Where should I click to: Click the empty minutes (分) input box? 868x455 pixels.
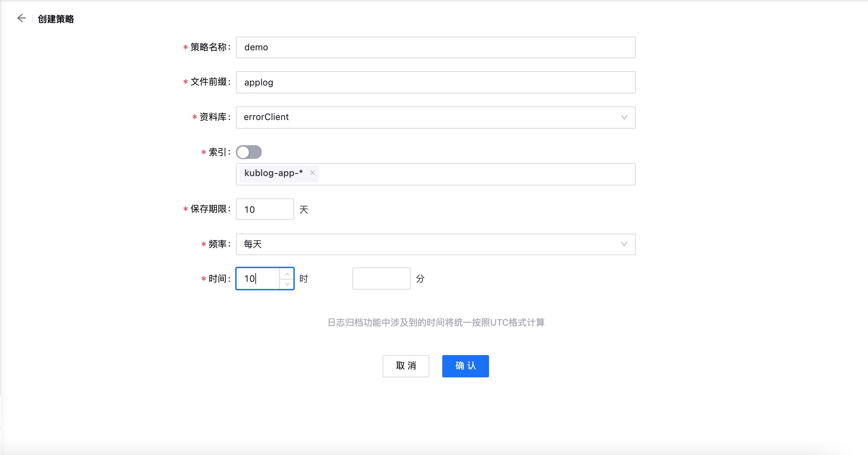(381, 279)
